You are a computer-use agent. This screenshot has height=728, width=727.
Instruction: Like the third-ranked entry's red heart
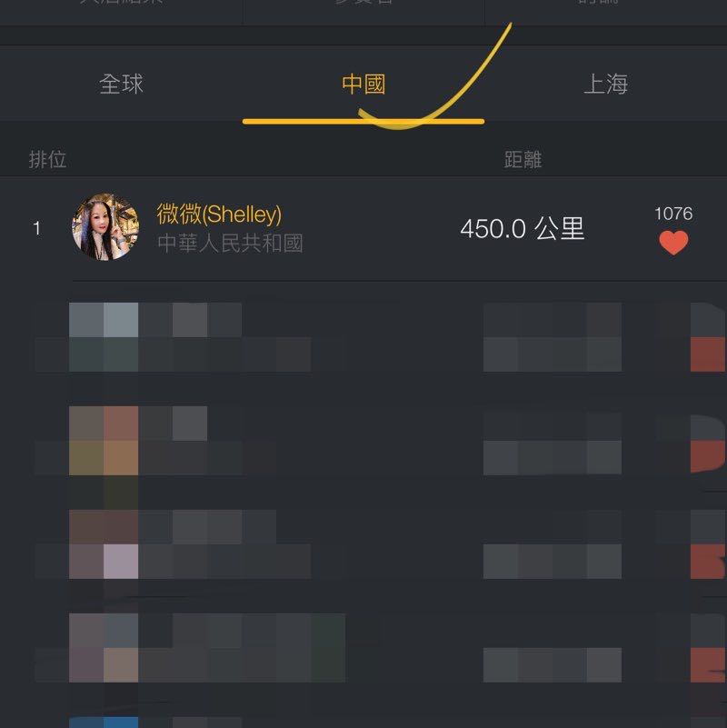[708, 456]
